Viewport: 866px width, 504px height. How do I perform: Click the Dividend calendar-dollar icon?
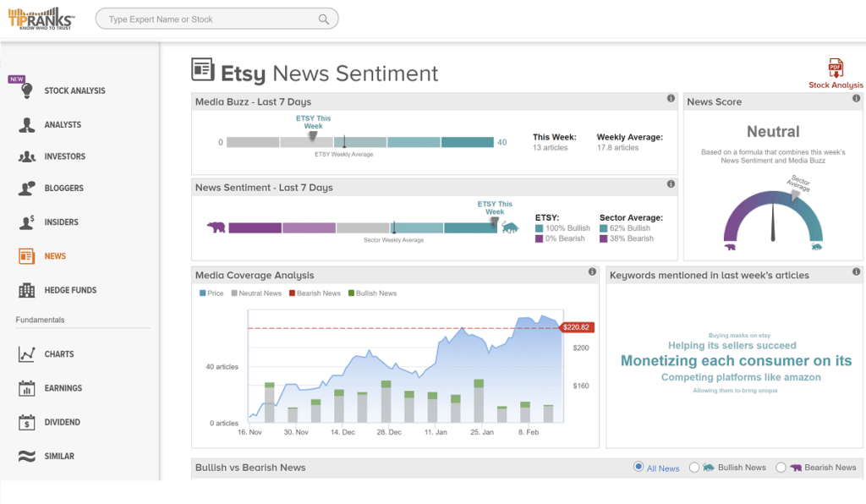click(x=26, y=422)
